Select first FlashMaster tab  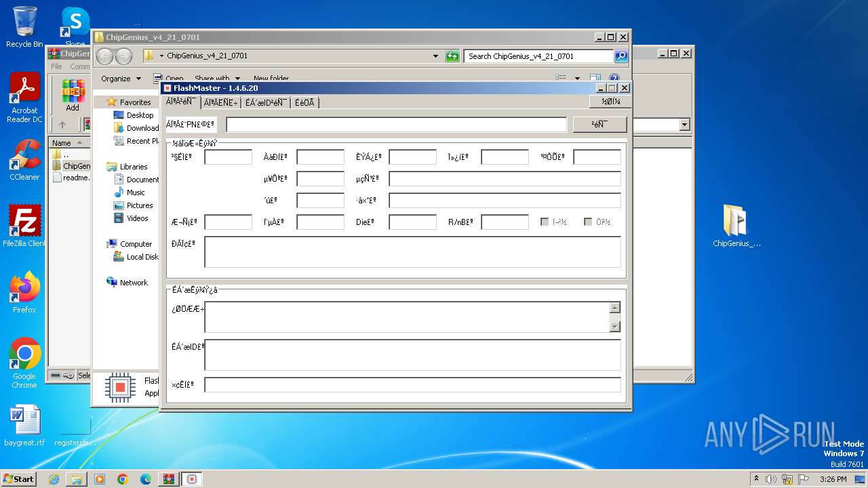point(181,102)
